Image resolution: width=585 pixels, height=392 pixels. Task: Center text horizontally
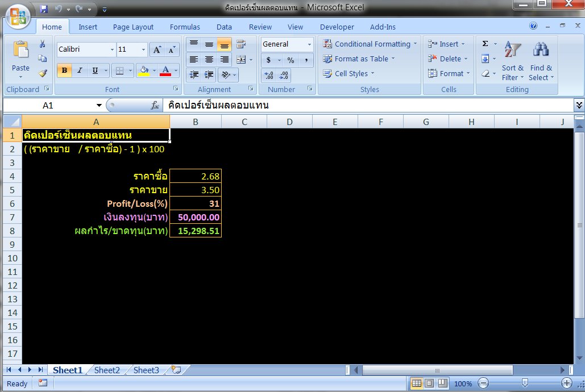[209, 59]
